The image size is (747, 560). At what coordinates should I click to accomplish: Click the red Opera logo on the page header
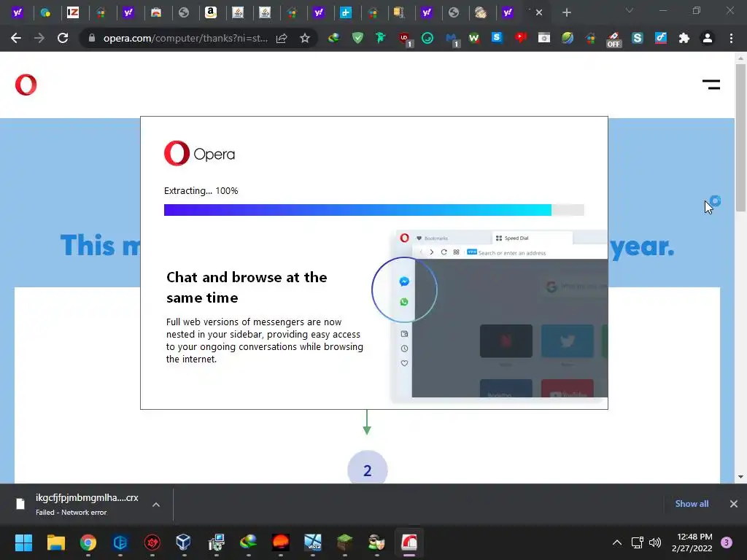tap(26, 85)
